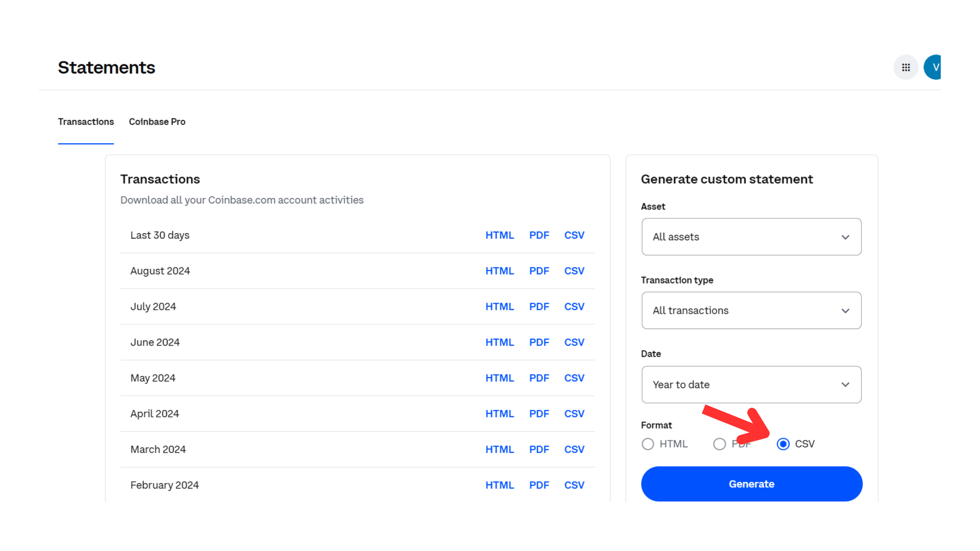Select the PDF format radio button
Viewport: 980px width, 551px height.
pos(719,444)
